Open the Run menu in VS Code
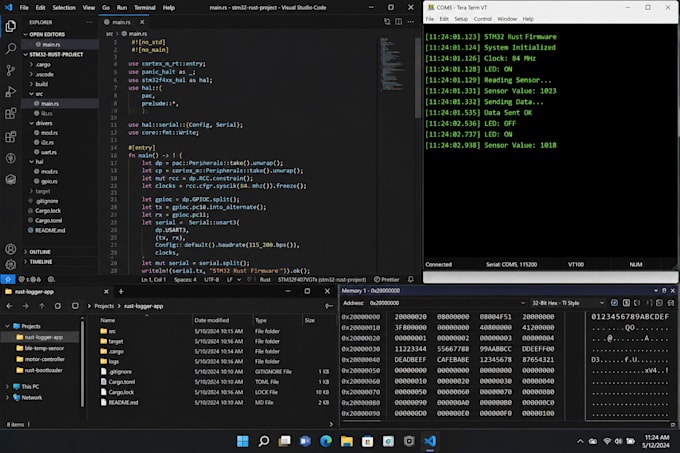 (x=122, y=7)
